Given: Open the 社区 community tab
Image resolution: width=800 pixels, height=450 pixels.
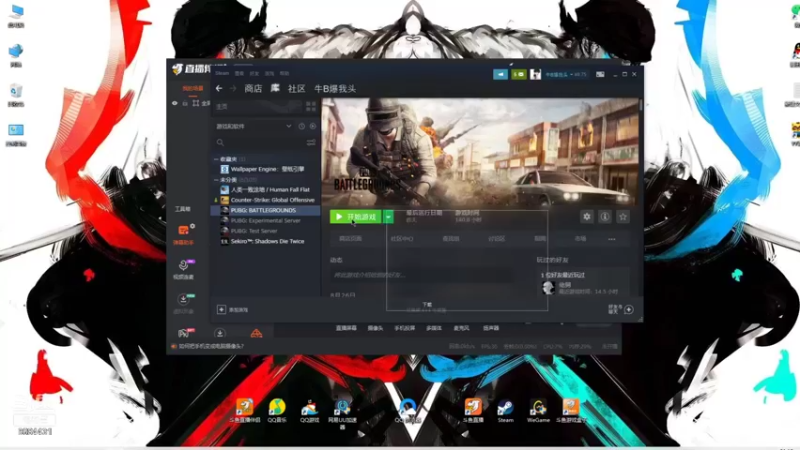Looking at the screenshot, I should (x=296, y=88).
